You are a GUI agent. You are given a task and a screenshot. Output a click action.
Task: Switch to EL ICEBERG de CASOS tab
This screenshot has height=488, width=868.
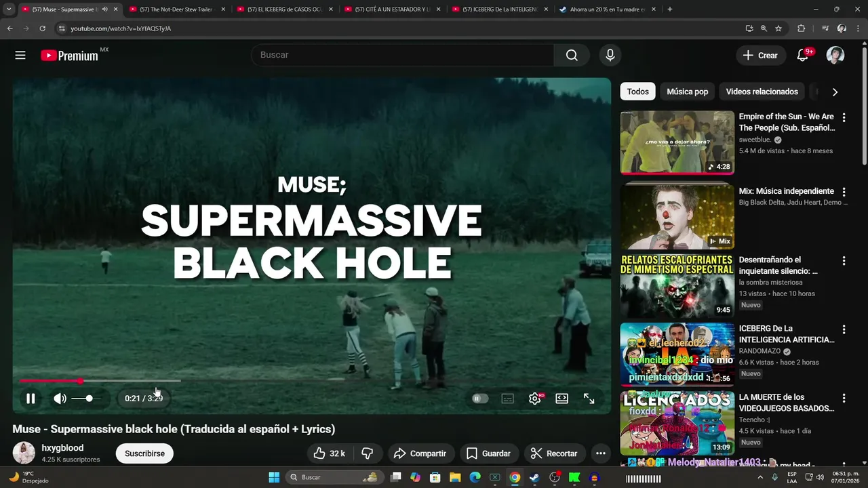[x=283, y=9]
